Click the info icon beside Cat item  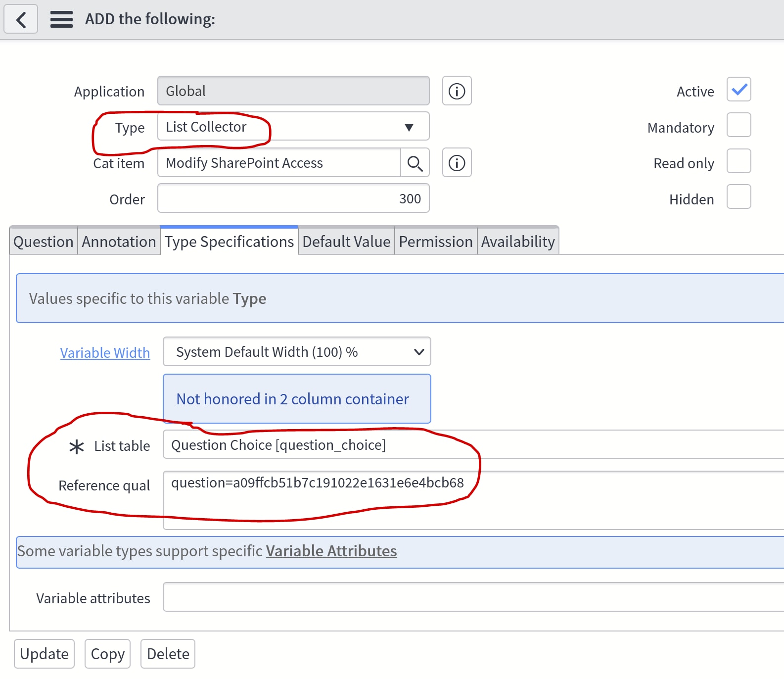(457, 163)
